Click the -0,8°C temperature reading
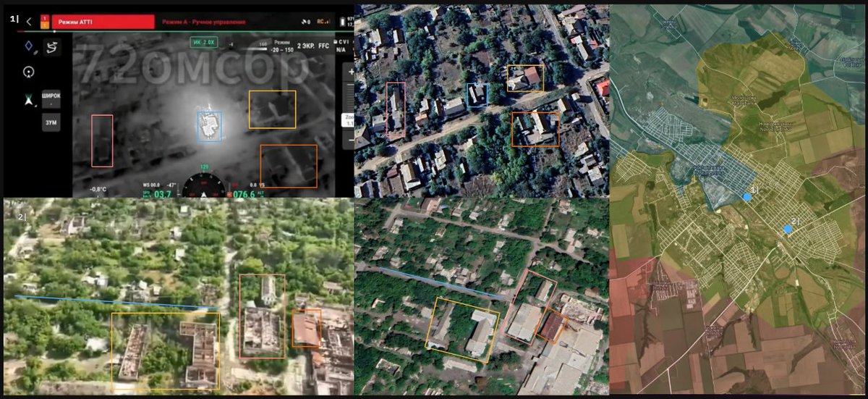 coord(99,189)
